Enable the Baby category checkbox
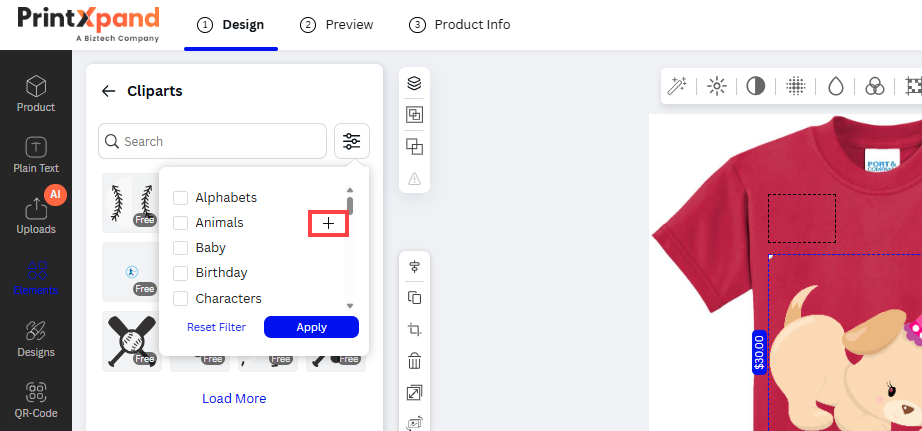 tap(181, 248)
